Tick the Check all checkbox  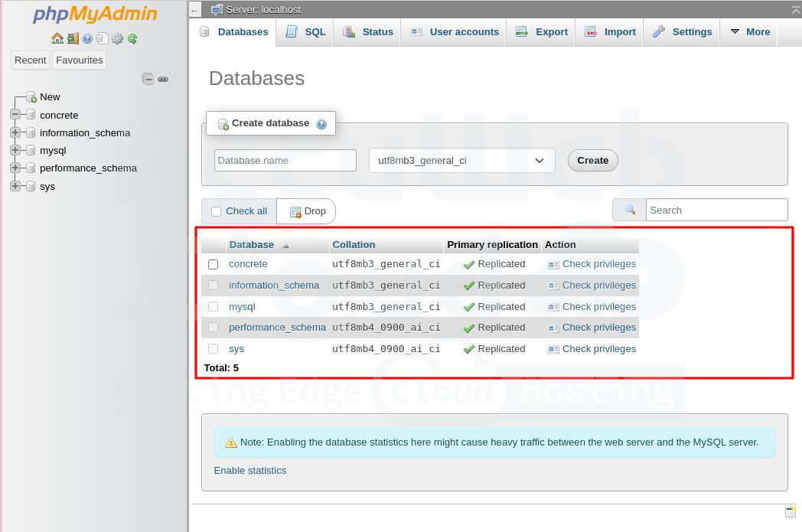coord(216,211)
